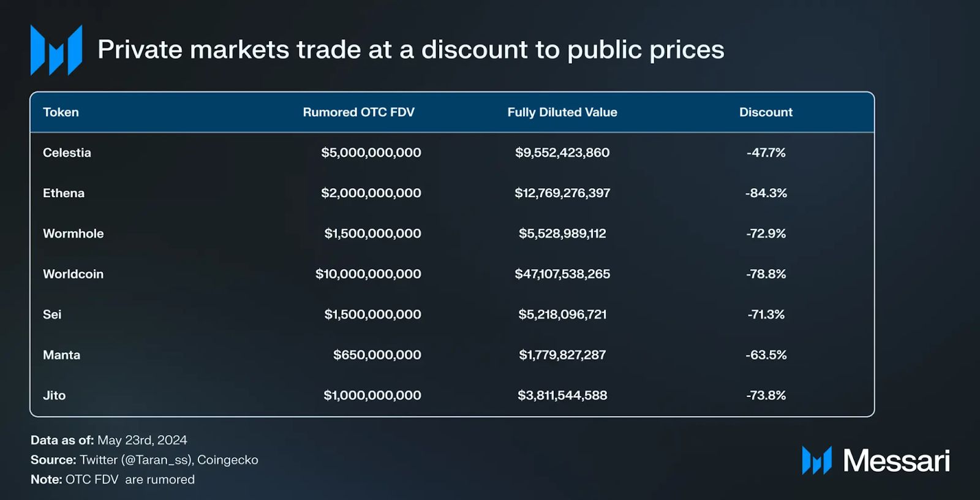This screenshot has height=500, width=980.
Task: Click the Discount column header
Action: (x=766, y=112)
